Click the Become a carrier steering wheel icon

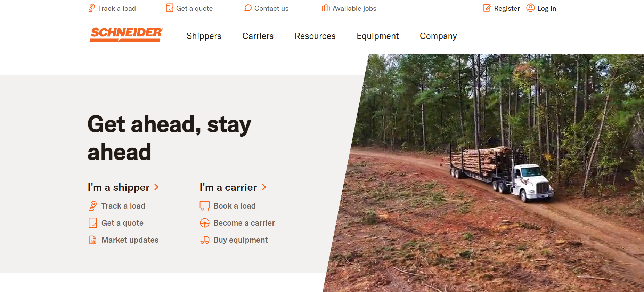[205, 223]
